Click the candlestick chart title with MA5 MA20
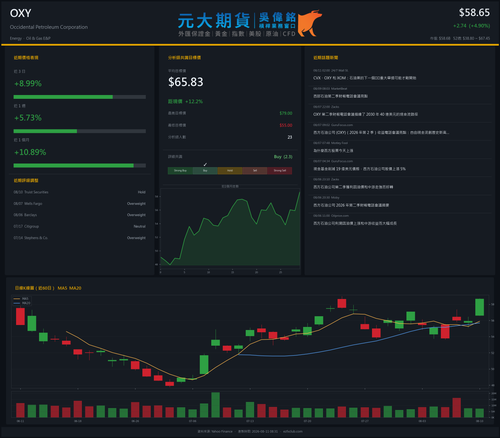 (48, 288)
